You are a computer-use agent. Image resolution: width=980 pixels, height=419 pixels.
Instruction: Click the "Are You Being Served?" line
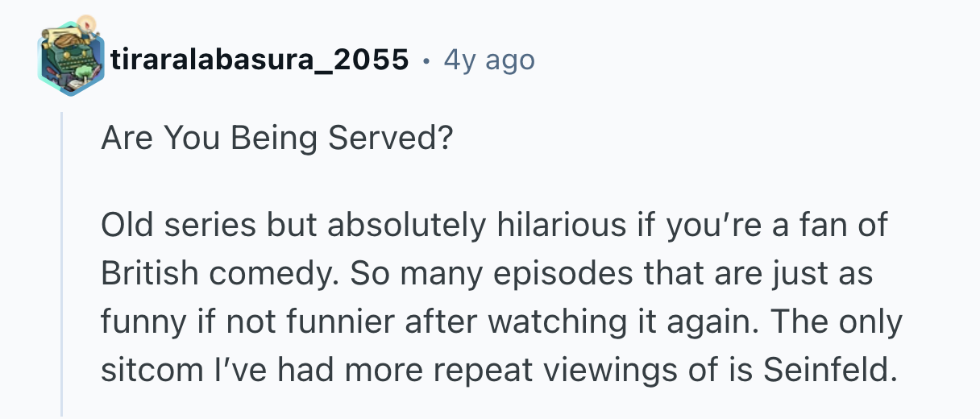coord(276,139)
